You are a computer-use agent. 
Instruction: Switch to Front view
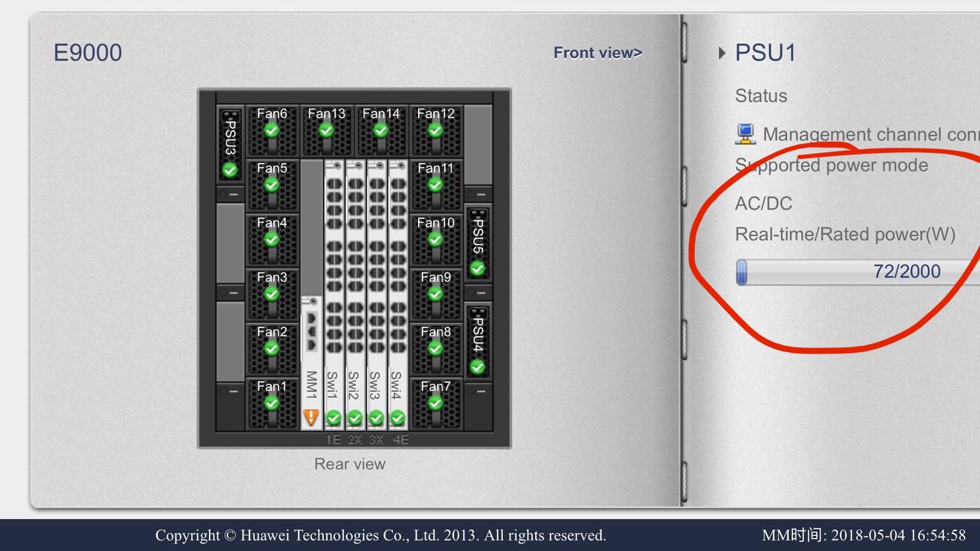(598, 53)
